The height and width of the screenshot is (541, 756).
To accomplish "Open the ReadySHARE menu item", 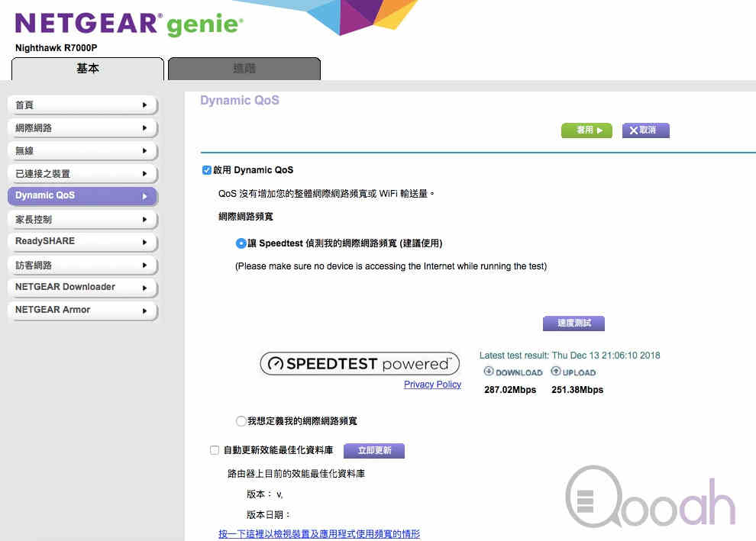I will point(82,242).
